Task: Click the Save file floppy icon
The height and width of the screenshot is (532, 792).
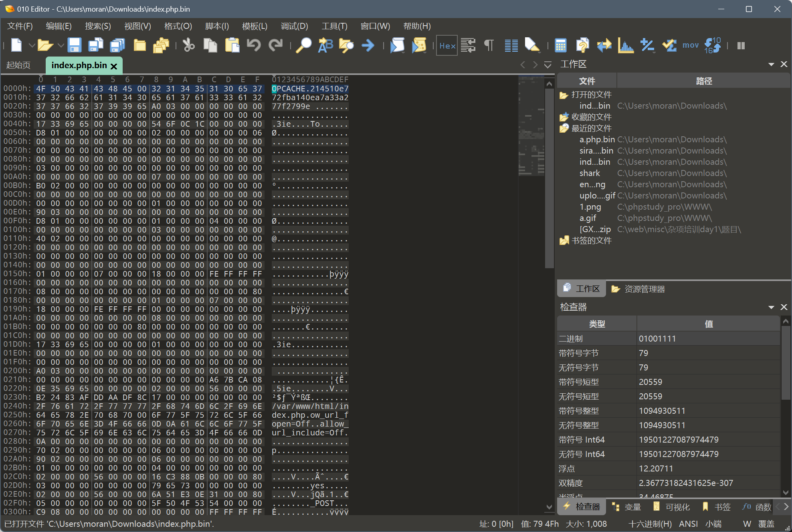Action: click(x=75, y=45)
